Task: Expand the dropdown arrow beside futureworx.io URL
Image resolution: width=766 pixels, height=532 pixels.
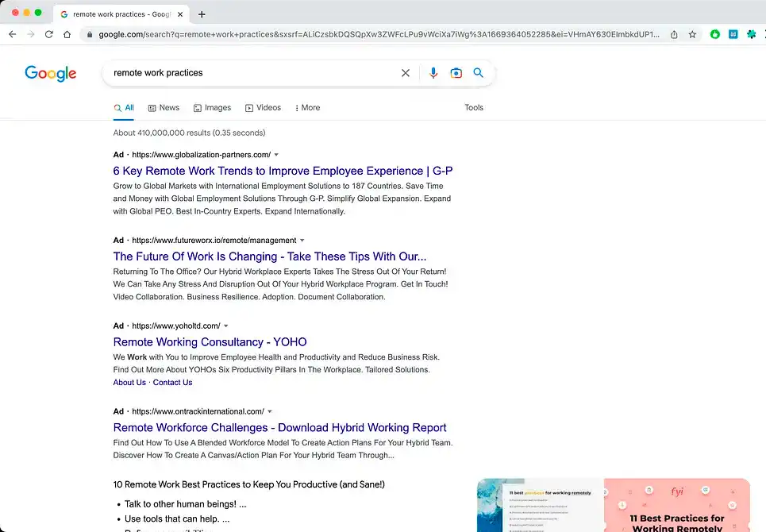Action: (302, 241)
